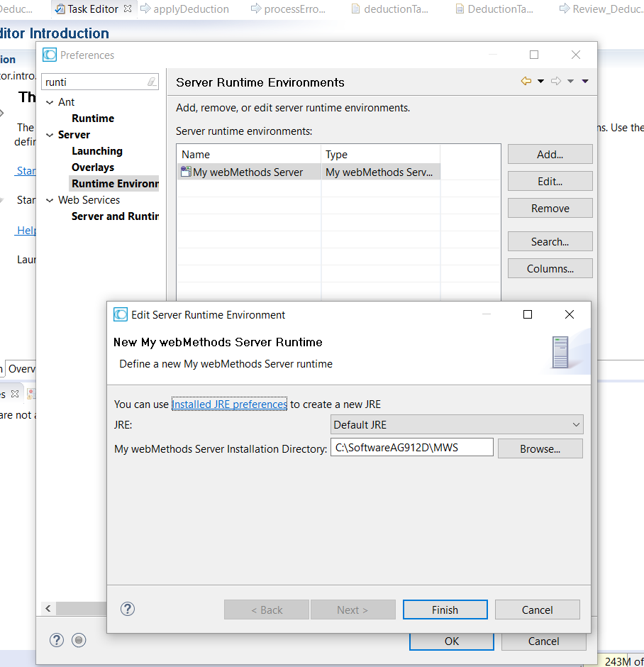Close the Task Editor tab with its X
The image size is (644, 667).
point(128,9)
